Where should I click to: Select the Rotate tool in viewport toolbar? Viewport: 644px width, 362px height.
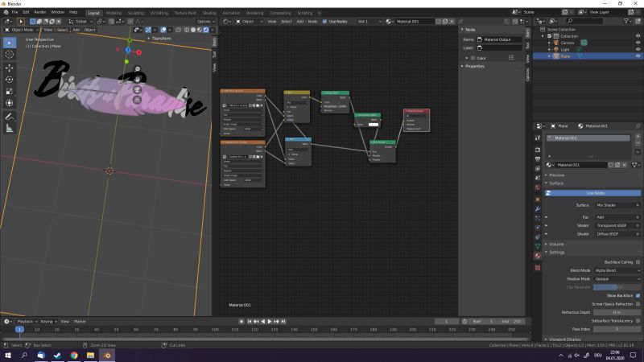[x=10, y=79]
